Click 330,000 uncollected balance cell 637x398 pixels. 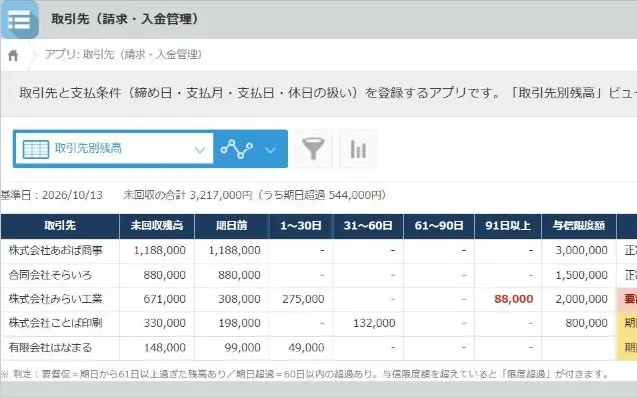coord(165,323)
